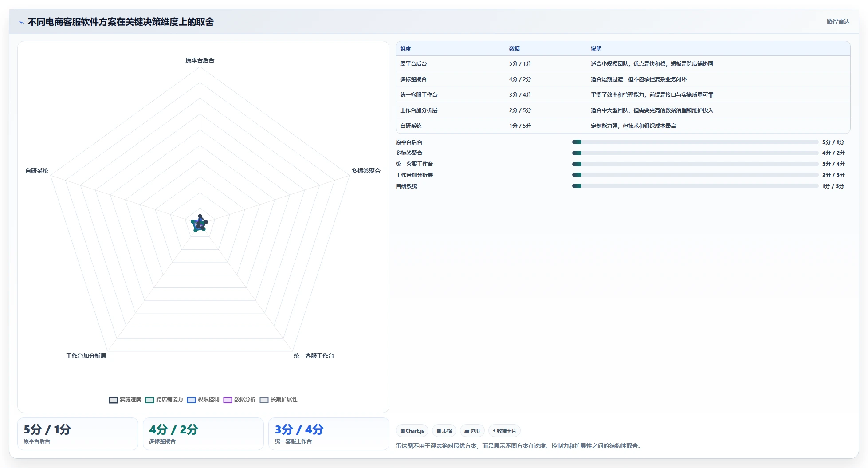Toggle the 跨店铺能力 legend series
The width and height of the screenshot is (868, 468).
click(164, 400)
